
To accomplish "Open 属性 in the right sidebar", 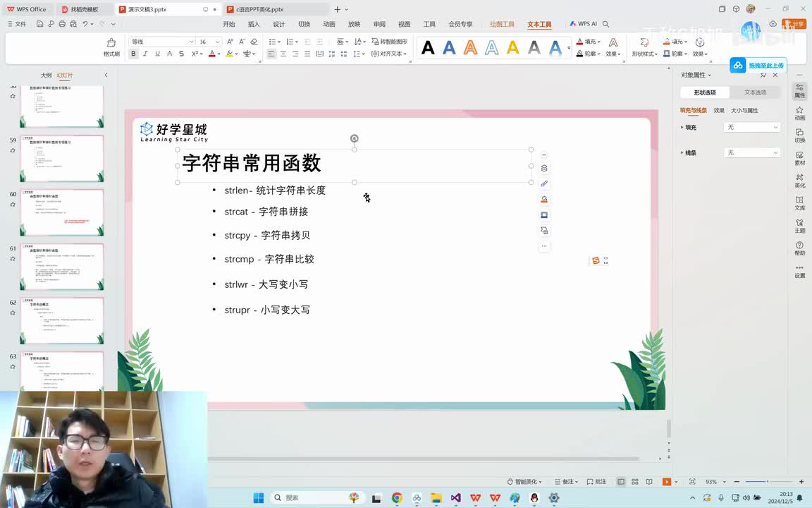I will tap(799, 91).
